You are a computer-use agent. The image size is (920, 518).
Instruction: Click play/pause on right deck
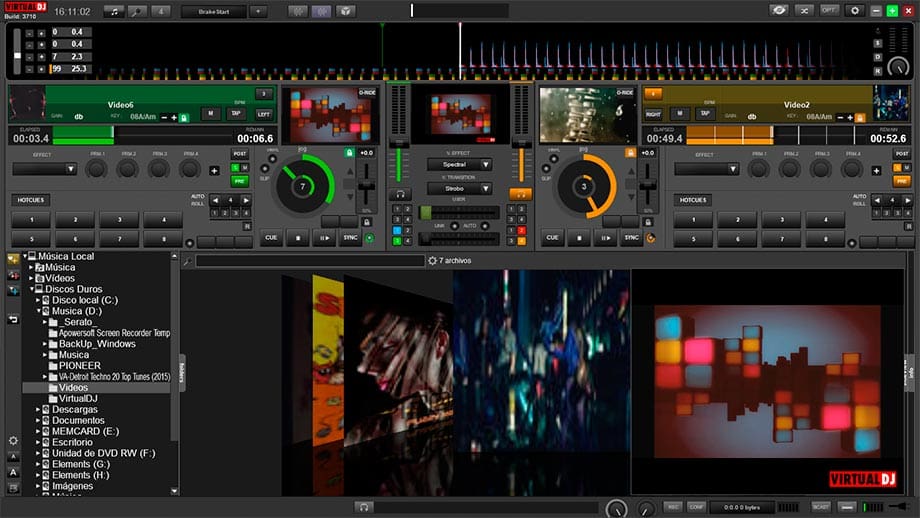click(605, 238)
